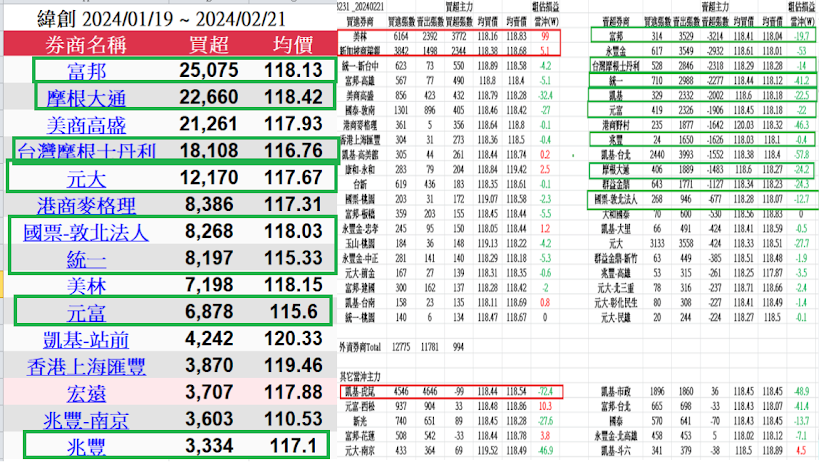Select the 外資券商Total label cell

coord(360,347)
